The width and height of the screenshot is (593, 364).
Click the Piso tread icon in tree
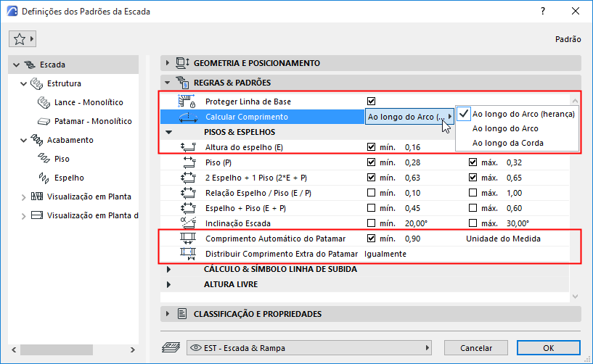click(x=44, y=159)
